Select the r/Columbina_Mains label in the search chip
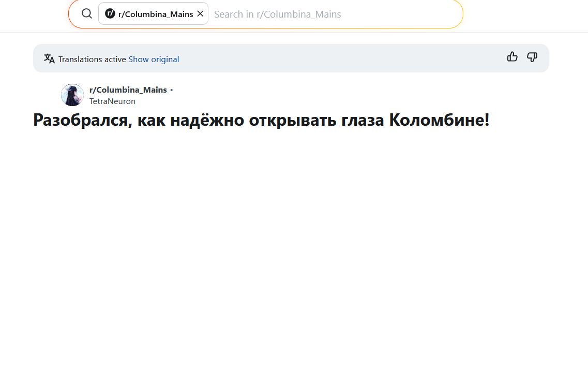 coord(156,14)
